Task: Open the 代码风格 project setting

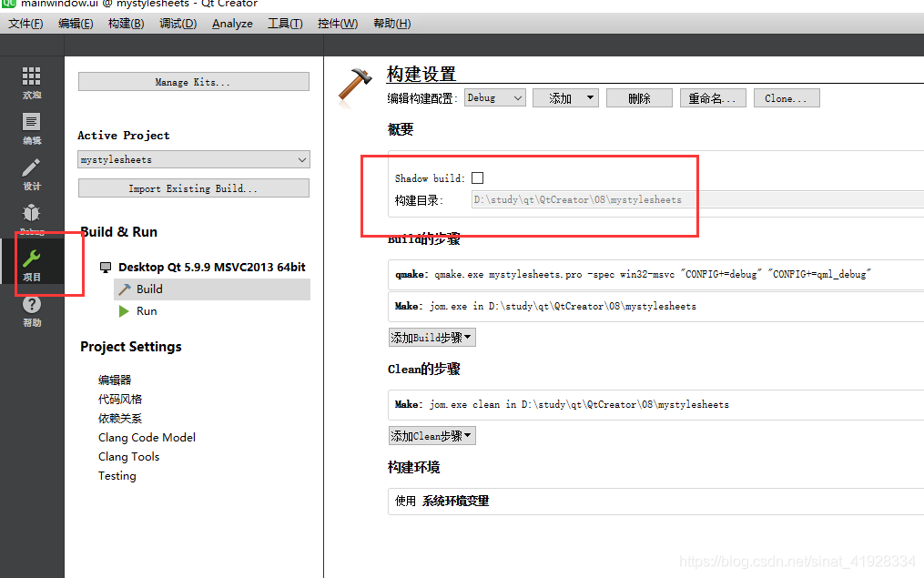Action: coord(120,400)
